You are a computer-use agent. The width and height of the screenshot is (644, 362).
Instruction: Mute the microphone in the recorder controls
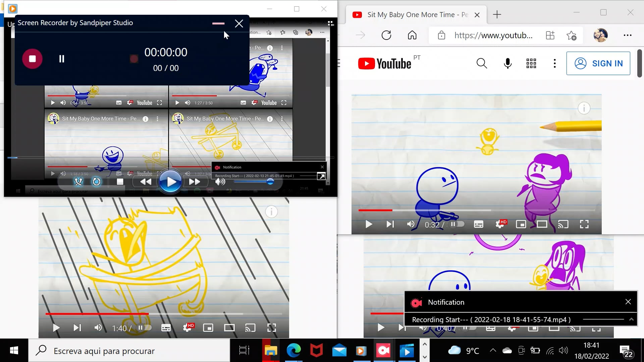[x=78, y=181]
